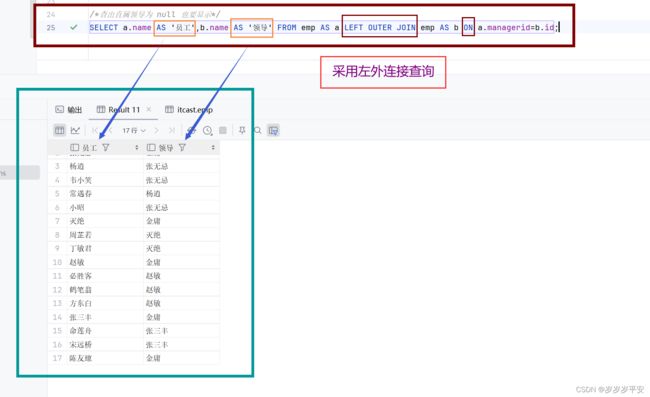The width and height of the screenshot is (650, 397).
Task: Go to first page of results
Action: pyautogui.click(x=95, y=131)
